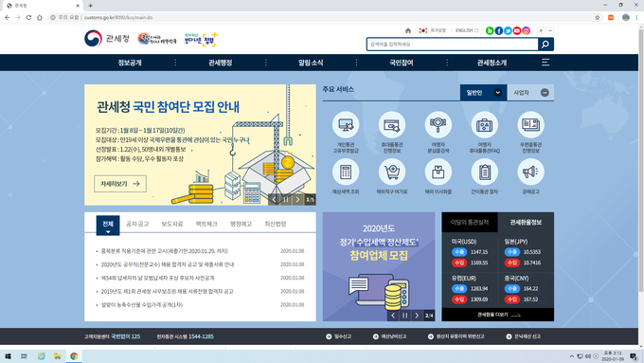Screen dimensions: 644x363
Task: Switch to the 최신법령 tab
Action: [x=276, y=224]
